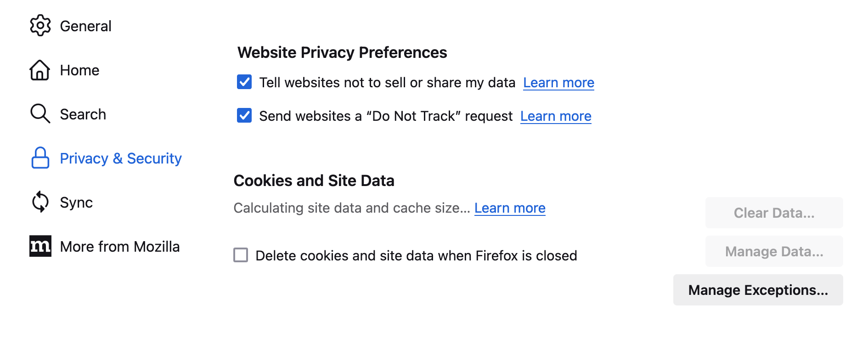The height and width of the screenshot is (350, 868).
Task: Enable 'Delete cookies and site data' checkbox
Action: tap(241, 255)
